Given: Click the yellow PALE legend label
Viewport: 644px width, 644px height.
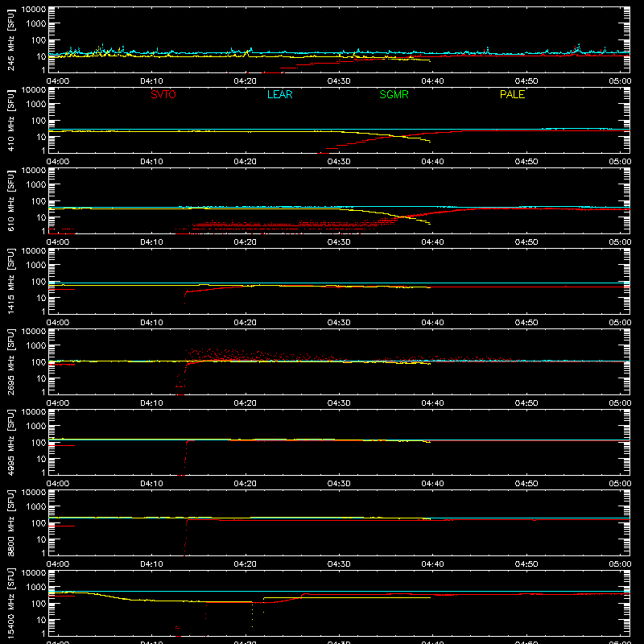Looking at the screenshot, I should coord(512,94).
